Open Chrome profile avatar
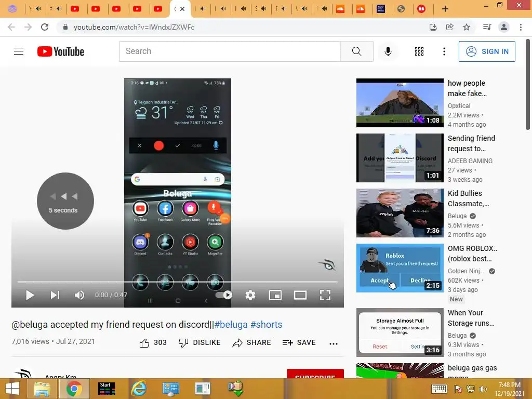Screen dimensions: 532x399 click(x=504, y=27)
